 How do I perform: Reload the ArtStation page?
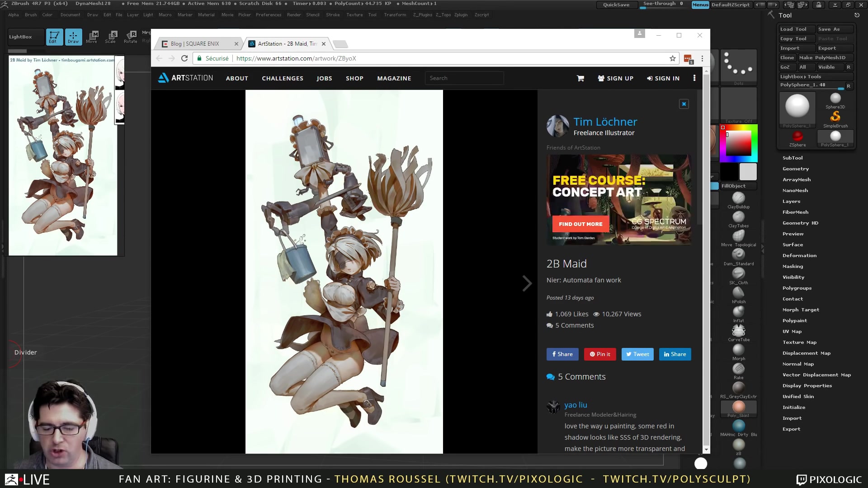pyautogui.click(x=184, y=58)
